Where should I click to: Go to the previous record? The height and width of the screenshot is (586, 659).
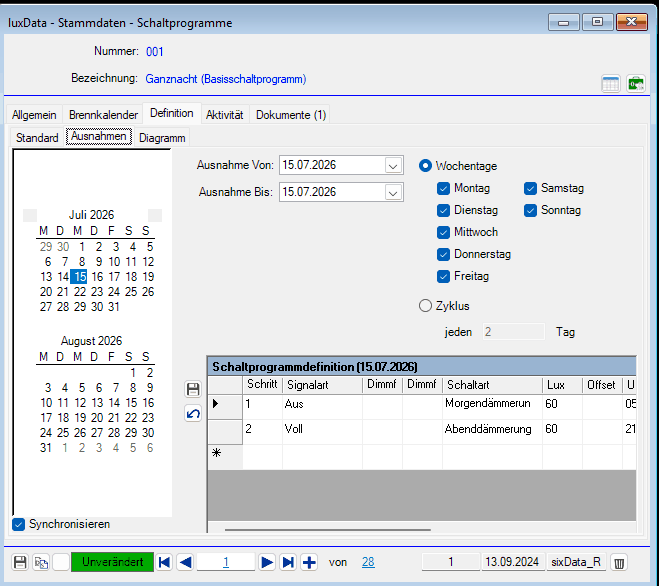(x=185, y=562)
